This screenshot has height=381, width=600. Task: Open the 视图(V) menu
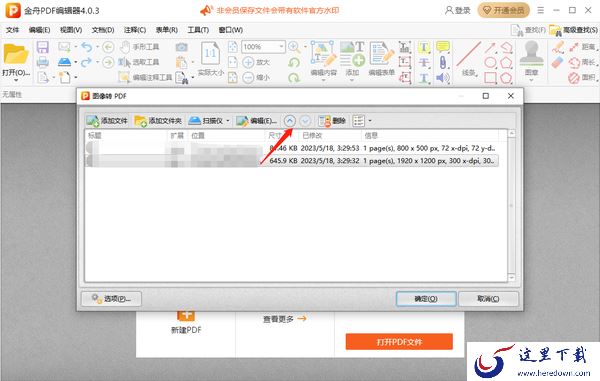(71, 30)
